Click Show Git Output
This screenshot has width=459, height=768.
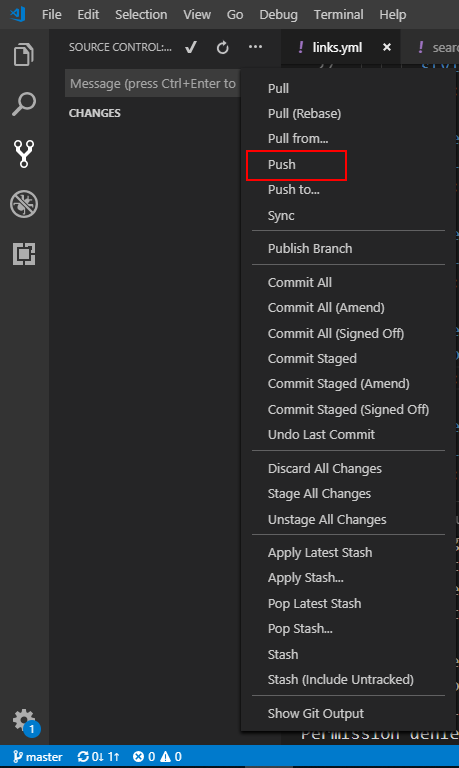pos(316,714)
